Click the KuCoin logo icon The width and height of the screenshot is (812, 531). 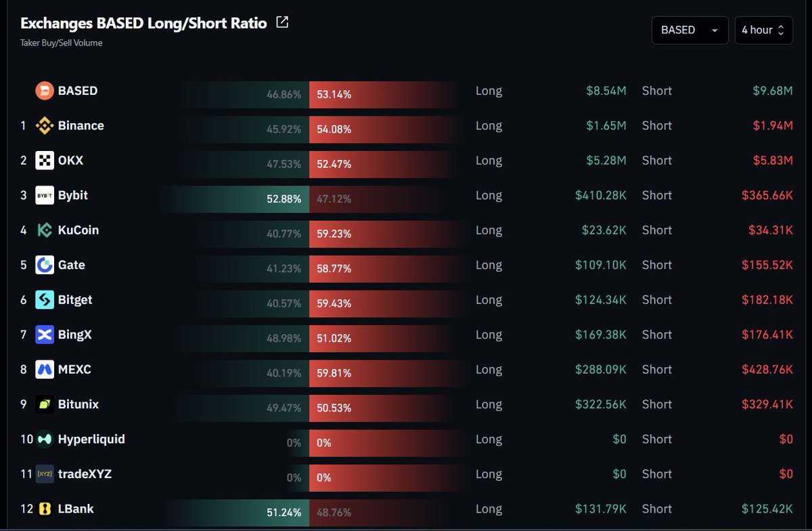(45, 230)
